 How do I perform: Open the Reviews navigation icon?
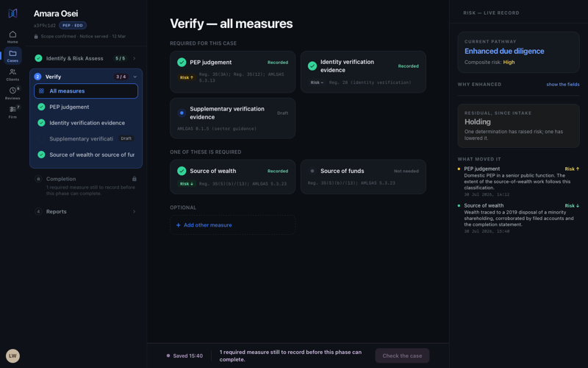(x=12, y=93)
